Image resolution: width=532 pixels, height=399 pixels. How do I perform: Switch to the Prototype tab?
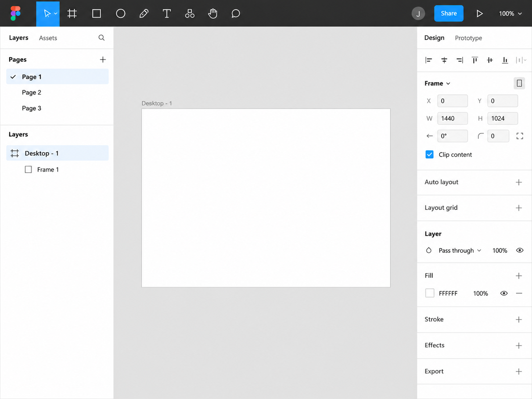468,38
